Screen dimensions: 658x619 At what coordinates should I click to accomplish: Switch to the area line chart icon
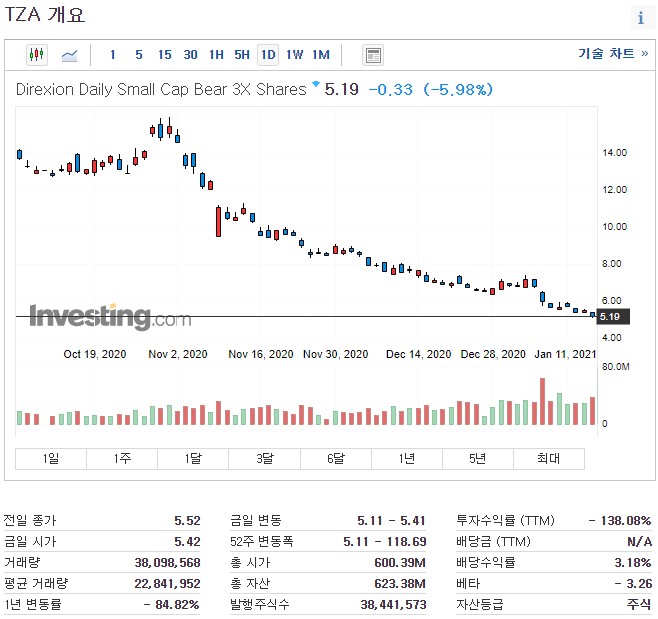69,55
